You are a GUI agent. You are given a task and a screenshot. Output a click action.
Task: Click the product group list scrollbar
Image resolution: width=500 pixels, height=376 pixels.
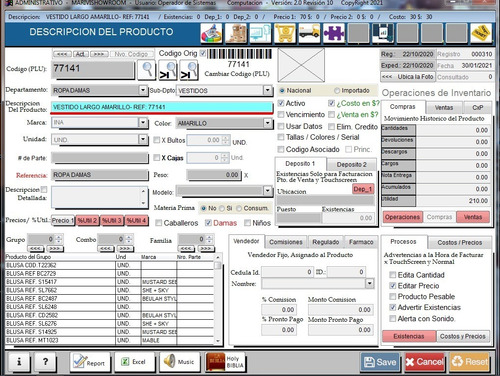[x=218, y=298]
